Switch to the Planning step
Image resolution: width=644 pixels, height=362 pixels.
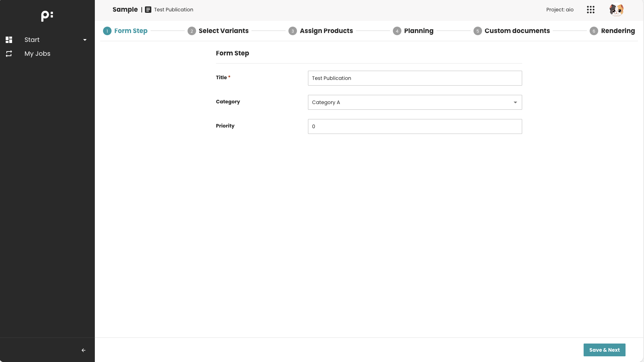418,31
